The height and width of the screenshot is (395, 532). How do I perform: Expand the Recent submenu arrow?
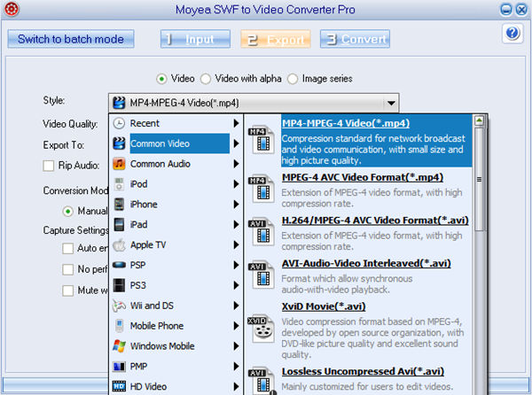click(x=236, y=123)
